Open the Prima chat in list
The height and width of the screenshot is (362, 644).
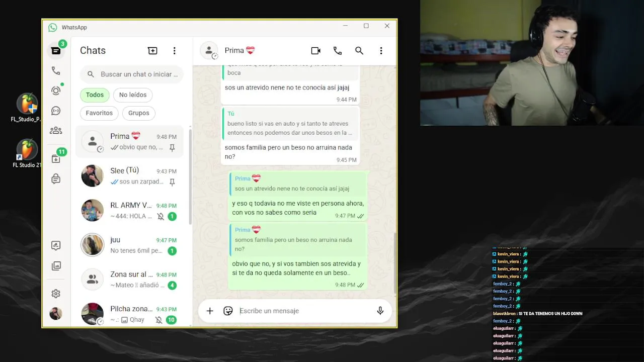point(130,141)
